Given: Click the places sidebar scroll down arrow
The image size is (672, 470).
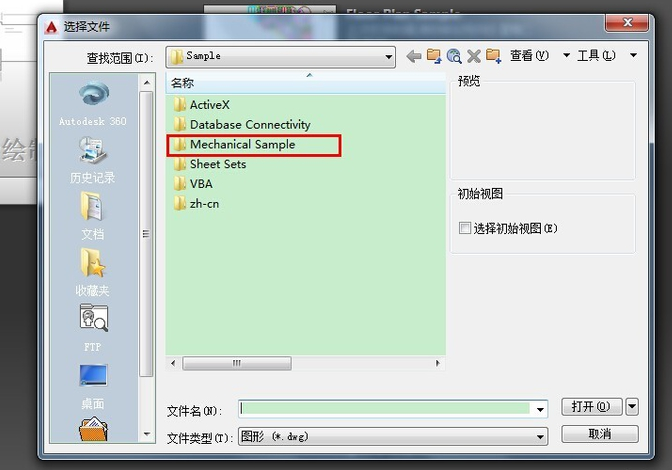Looking at the screenshot, I should click(147, 434).
